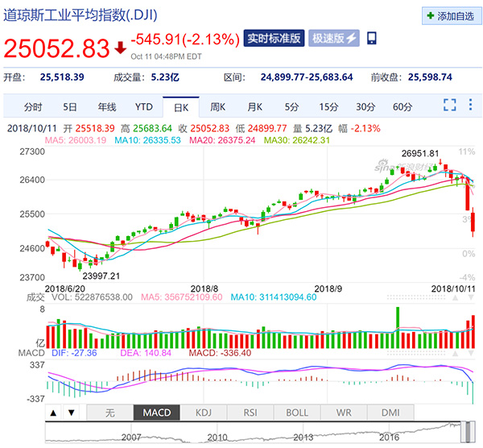Select the BOLL indicator tab
Screen dimensions: 483x448
tap(297, 413)
